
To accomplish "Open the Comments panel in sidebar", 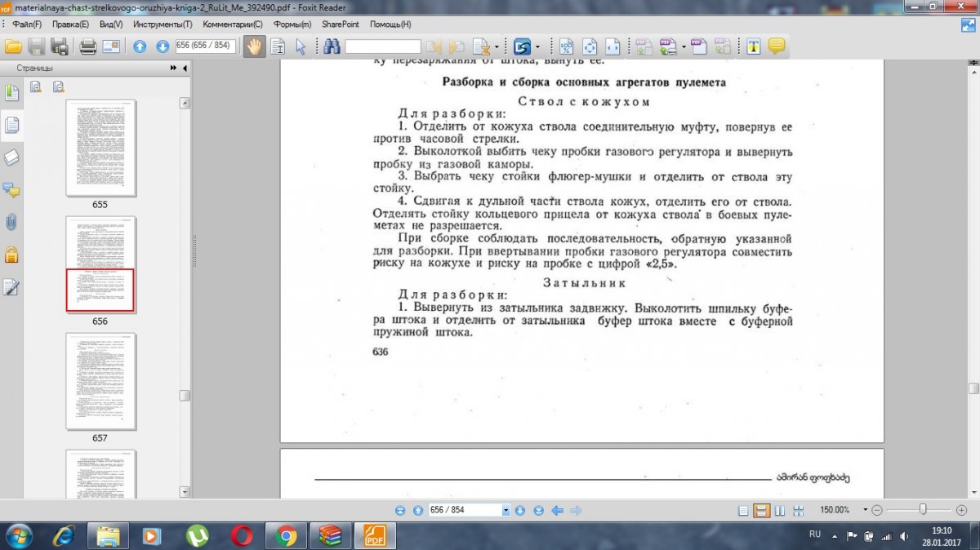I will point(11,190).
